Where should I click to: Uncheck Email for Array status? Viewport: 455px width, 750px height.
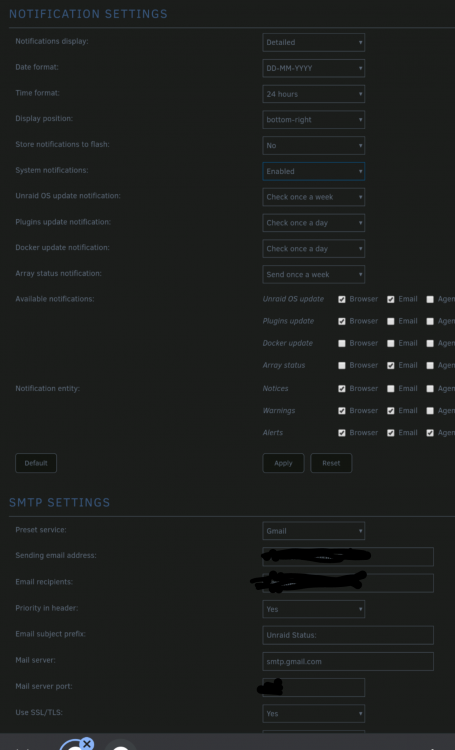(390, 365)
